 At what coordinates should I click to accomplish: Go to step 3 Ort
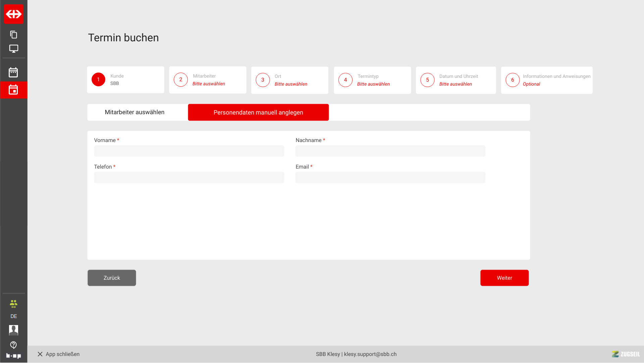click(289, 80)
